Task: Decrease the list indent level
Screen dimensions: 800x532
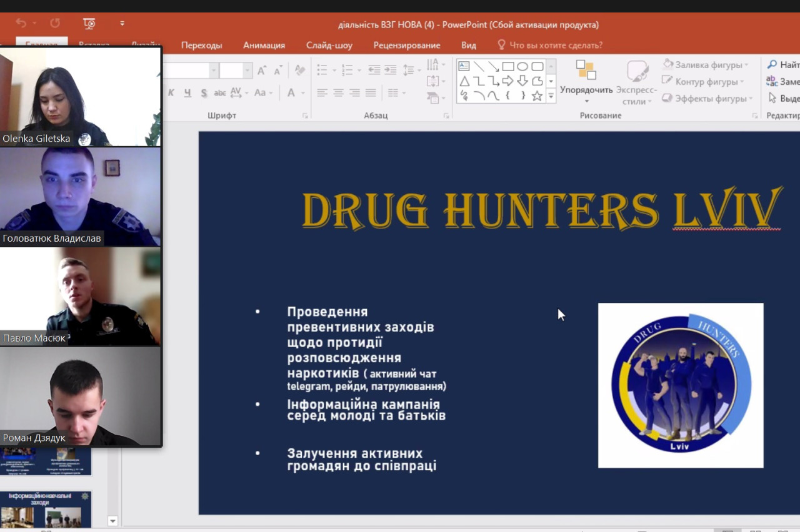Action: coord(374,70)
